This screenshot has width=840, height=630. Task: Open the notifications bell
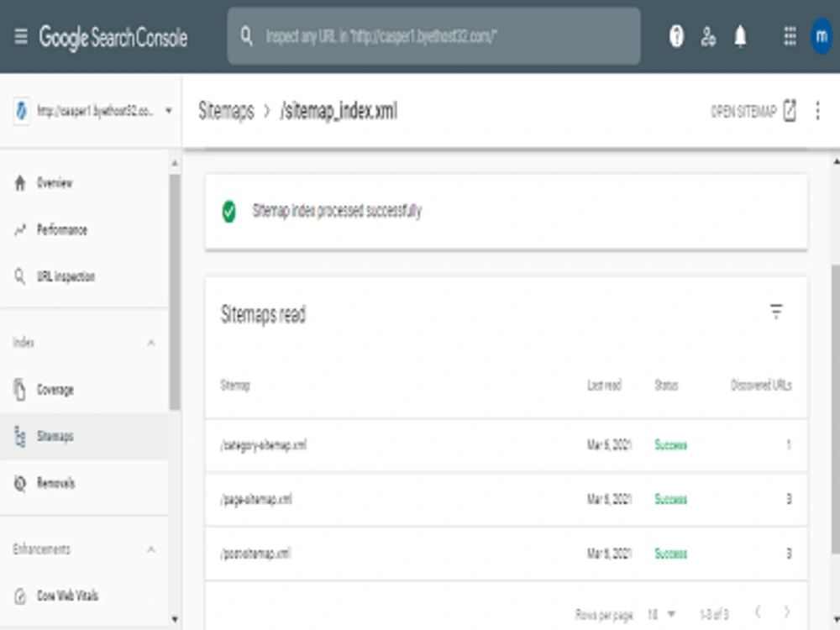point(740,36)
